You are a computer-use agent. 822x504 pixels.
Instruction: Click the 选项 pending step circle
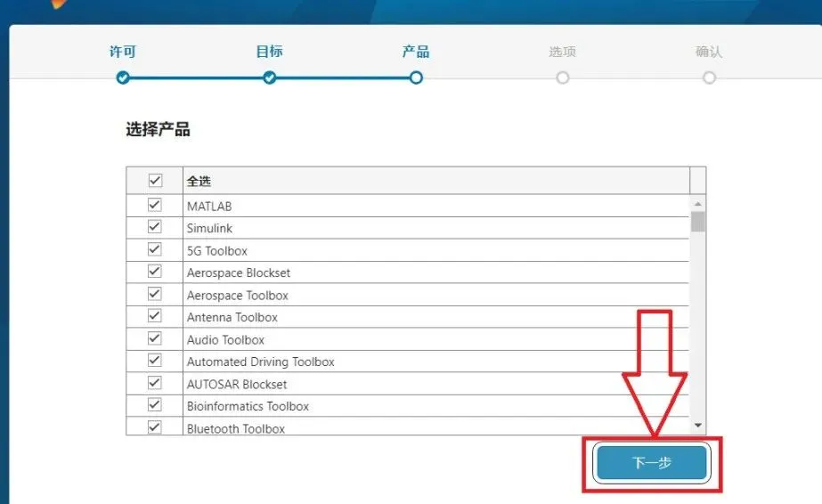pos(563,78)
